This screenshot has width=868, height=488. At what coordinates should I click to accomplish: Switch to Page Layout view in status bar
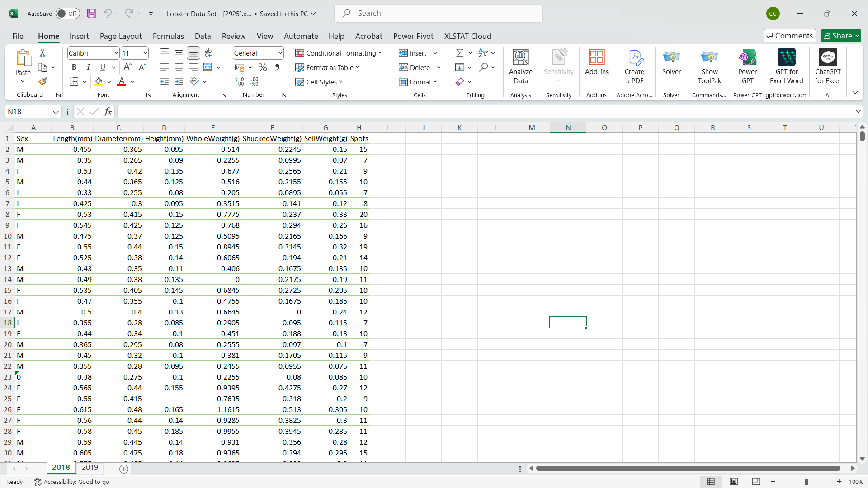[734, 482]
